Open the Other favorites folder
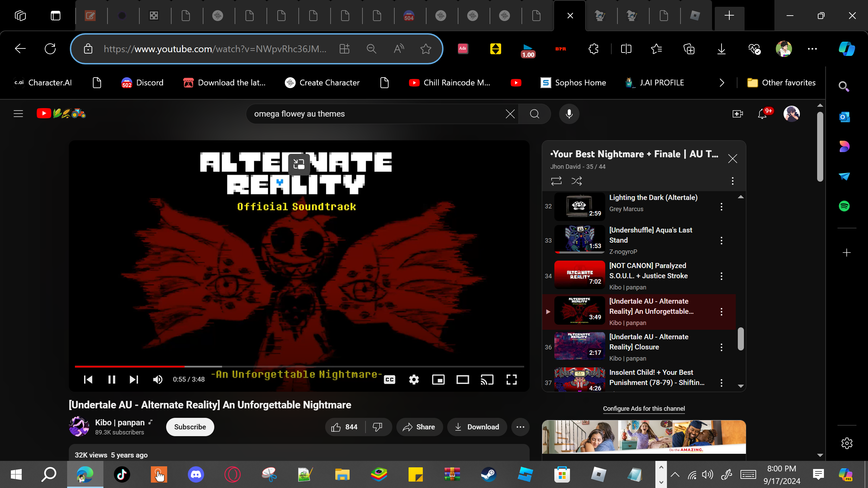The image size is (868, 488). (781, 83)
